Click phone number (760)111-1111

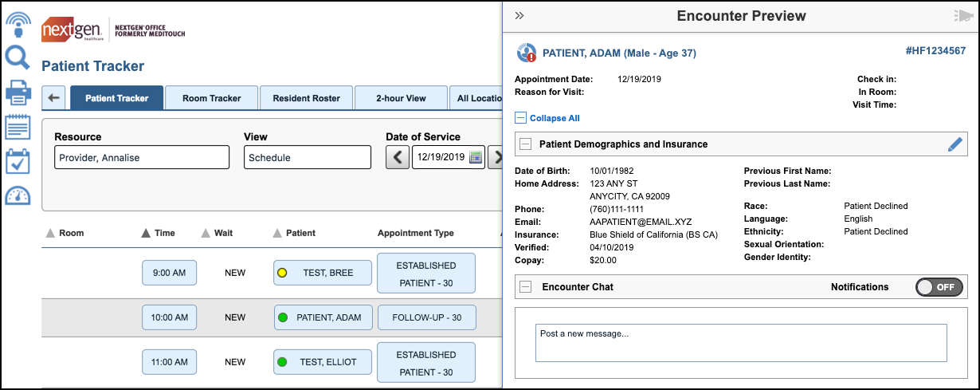coord(615,209)
